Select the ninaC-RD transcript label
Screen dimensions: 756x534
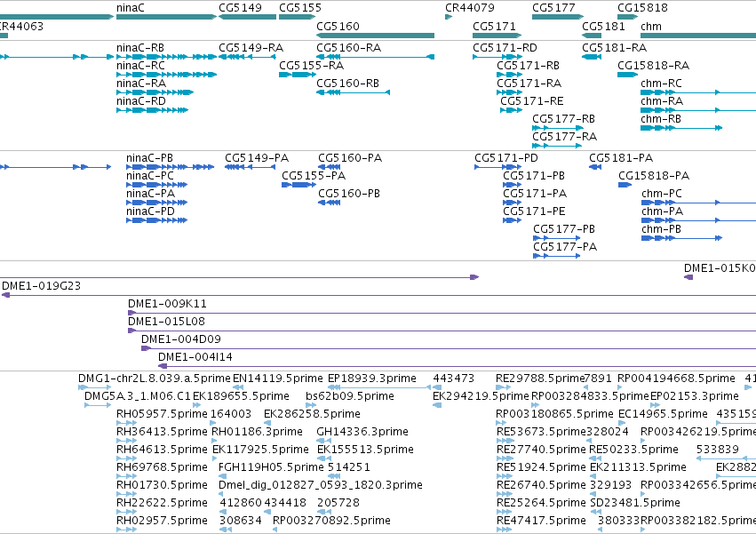pyautogui.click(x=140, y=101)
